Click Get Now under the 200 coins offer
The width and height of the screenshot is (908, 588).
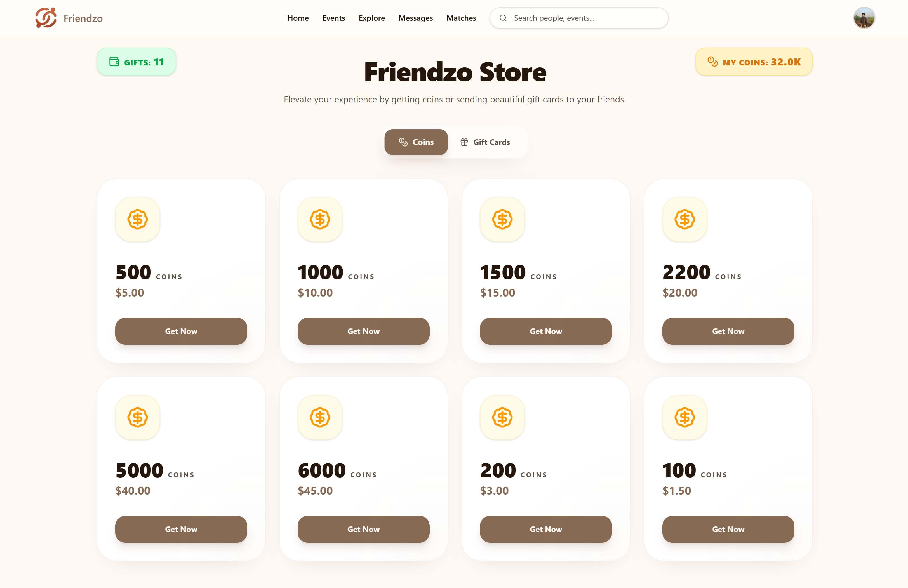(x=545, y=529)
